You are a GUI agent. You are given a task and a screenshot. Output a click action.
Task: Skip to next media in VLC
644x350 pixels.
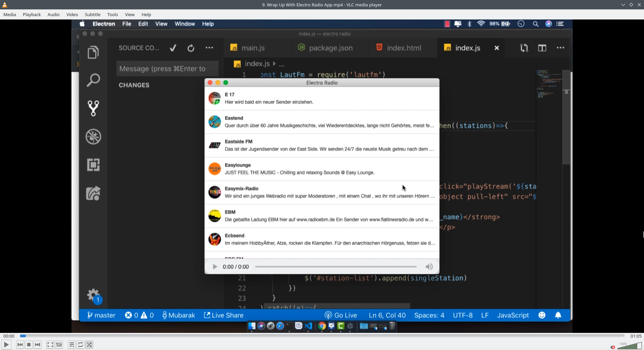pyautogui.click(x=38, y=345)
